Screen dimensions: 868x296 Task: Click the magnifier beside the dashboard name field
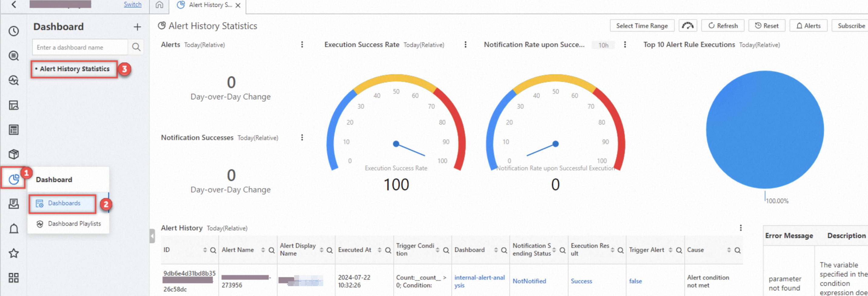[136, 47]
